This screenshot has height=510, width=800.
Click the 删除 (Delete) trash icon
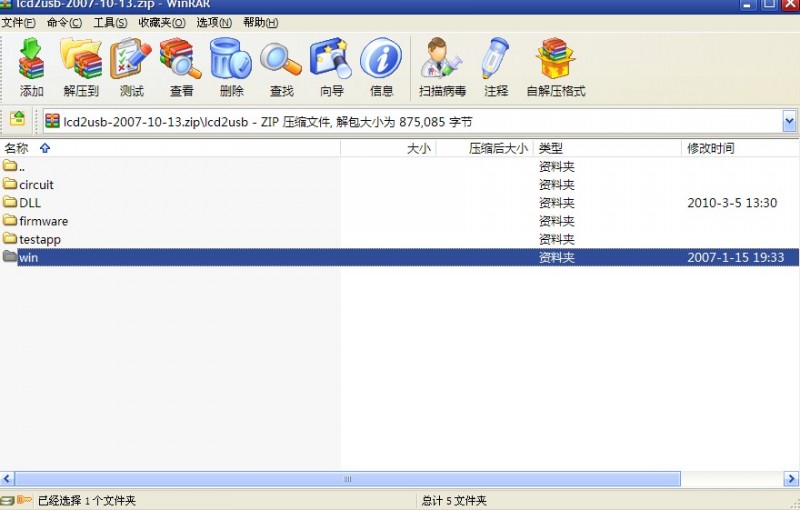point(231,60)
